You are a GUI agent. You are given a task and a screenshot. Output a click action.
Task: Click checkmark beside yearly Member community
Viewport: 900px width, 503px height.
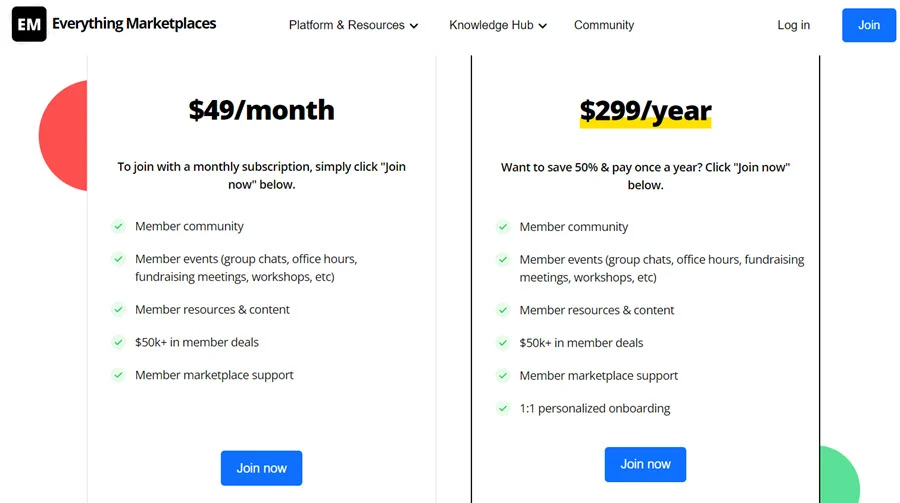[x=503, y=227]
